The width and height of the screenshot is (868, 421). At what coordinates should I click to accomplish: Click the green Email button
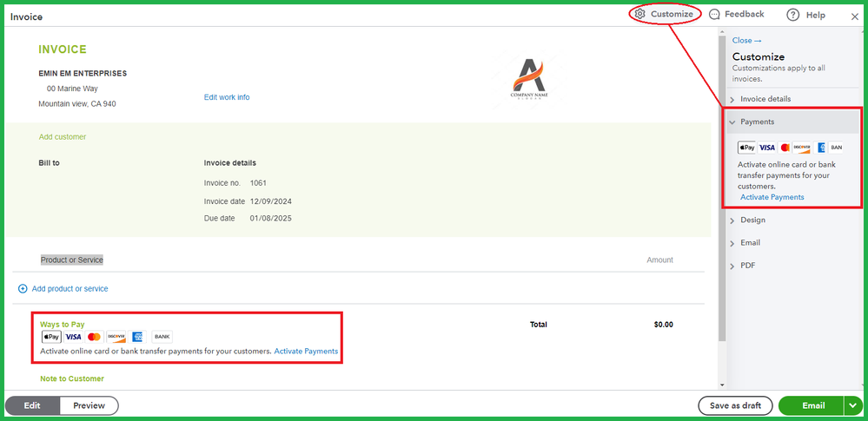[812, 405]
